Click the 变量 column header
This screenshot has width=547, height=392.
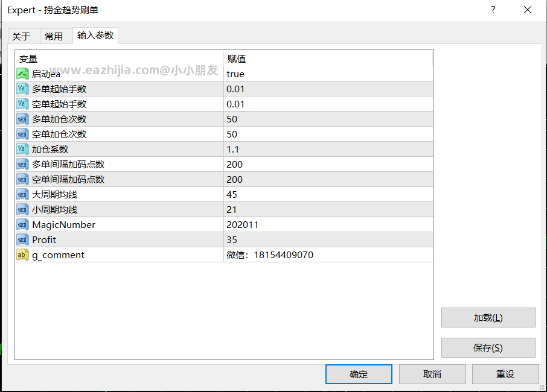120,58
